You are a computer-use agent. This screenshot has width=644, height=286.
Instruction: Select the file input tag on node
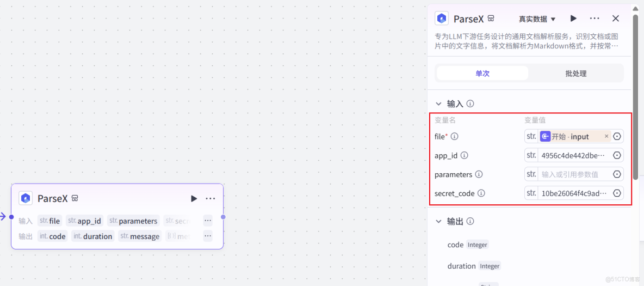point(49,221)
